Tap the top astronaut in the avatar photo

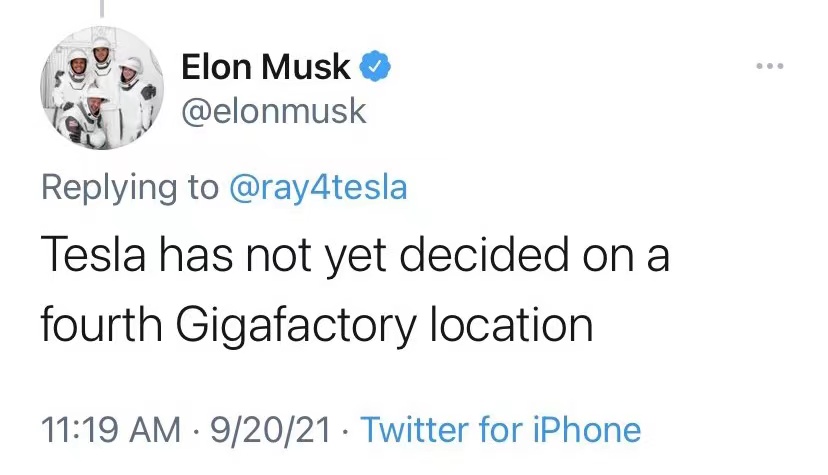(x=101, y=55)
